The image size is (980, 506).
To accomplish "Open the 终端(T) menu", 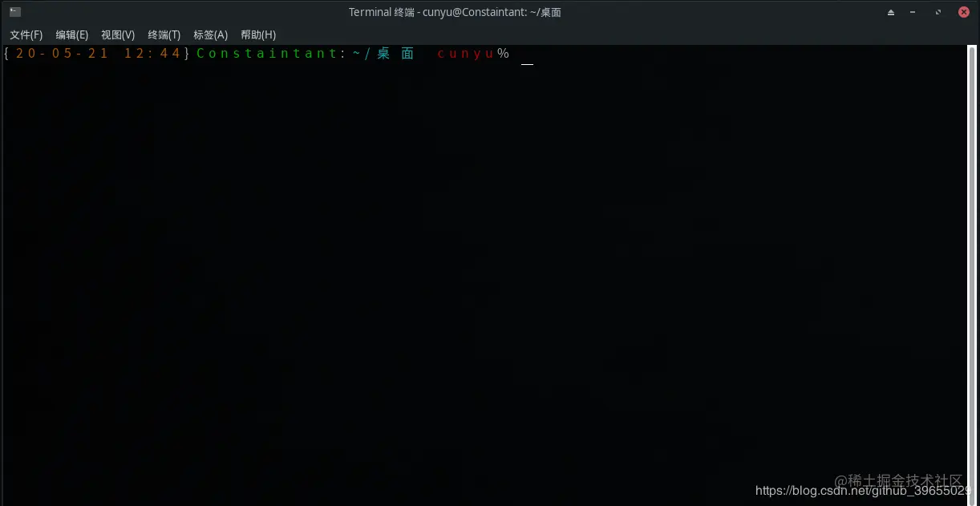I will (164, 34).
